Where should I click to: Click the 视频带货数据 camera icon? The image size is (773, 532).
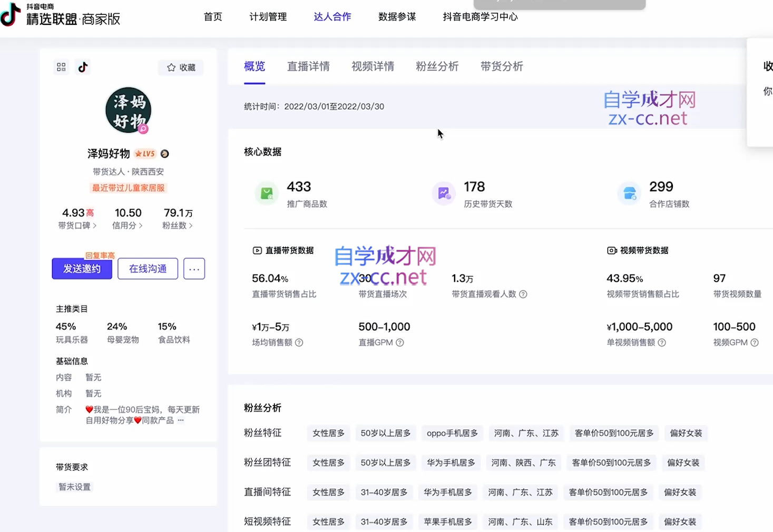coord(612,251)
